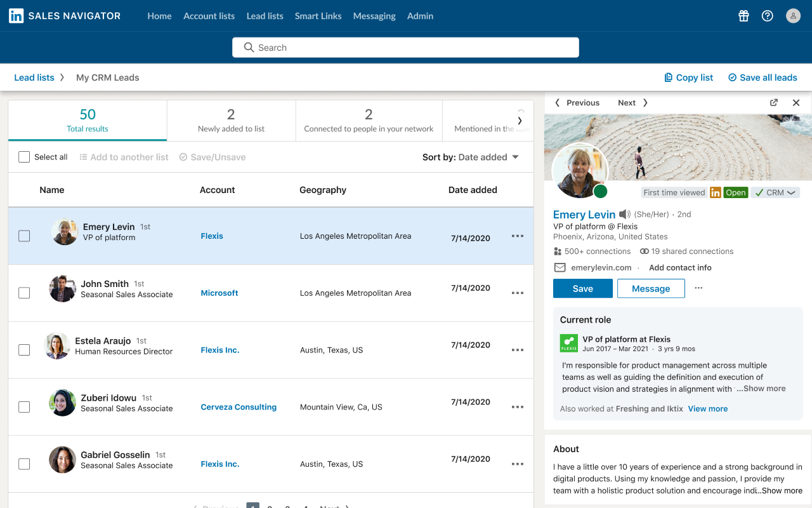Go to previous lead chevron

pos(558,102)
